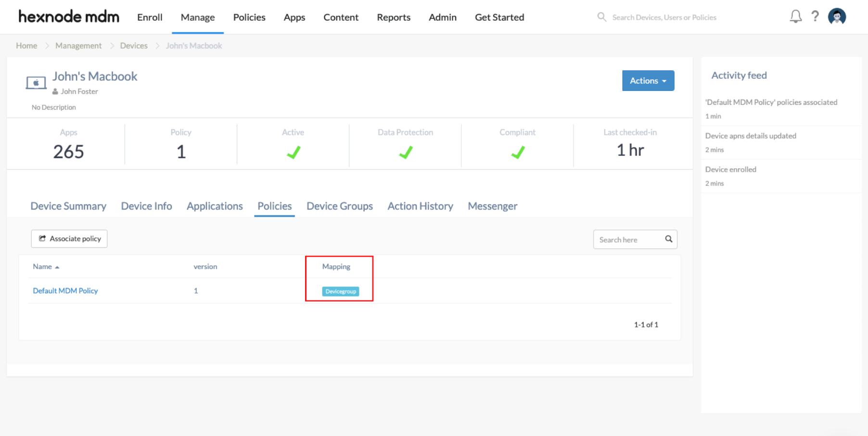Screen dimensions: 868x436
Task: Switch to Device Info tab
Action: pyautogui.click(x=146, y=206)
